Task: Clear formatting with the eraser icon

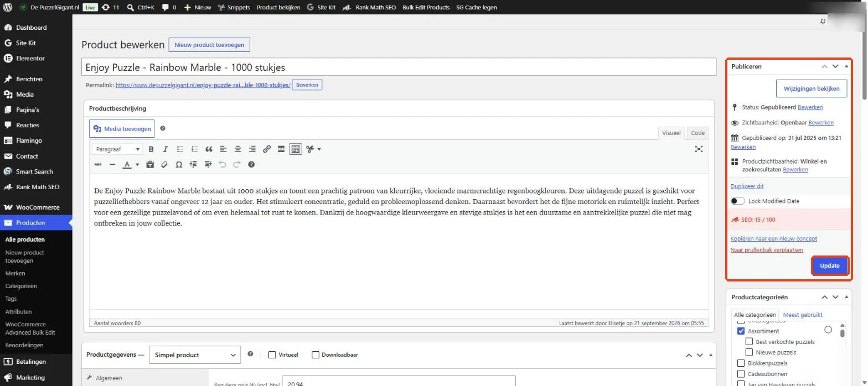Action: coord(164,164)
